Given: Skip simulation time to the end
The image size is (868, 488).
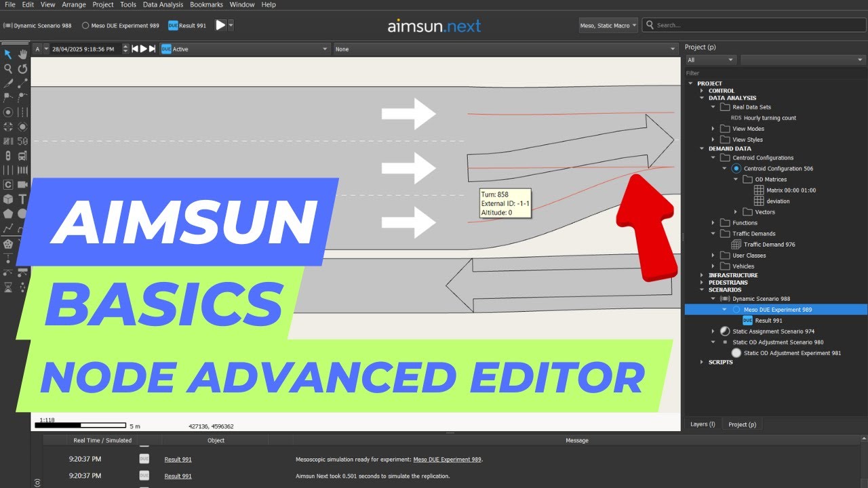Looking at the screenshot, I should (x=152, y=49).
